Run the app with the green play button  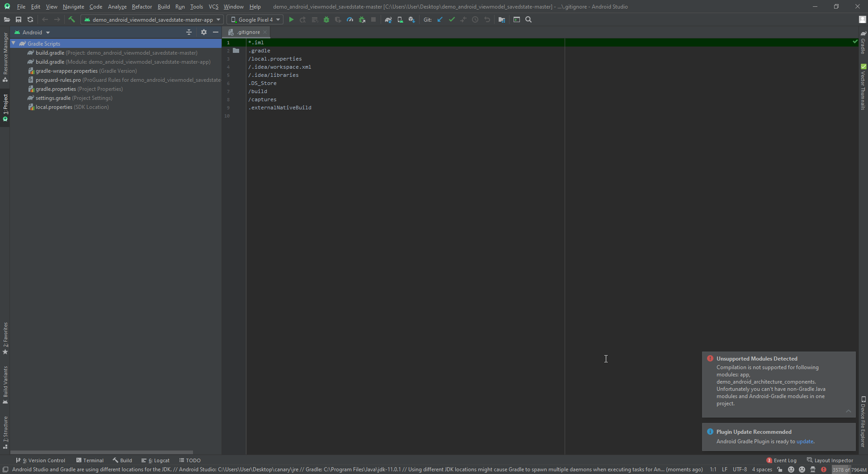click(x=291, y=19)
